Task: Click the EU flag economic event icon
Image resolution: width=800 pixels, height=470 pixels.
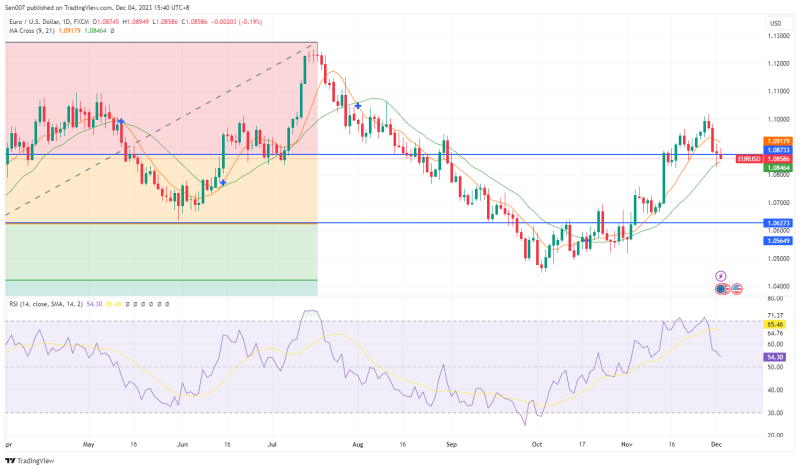Action: coord(721,288)
